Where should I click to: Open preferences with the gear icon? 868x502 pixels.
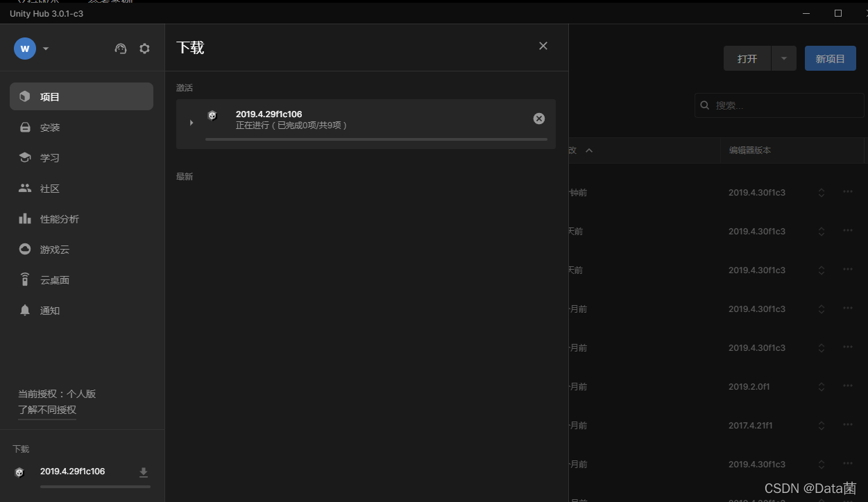click(x=144, y=49)
